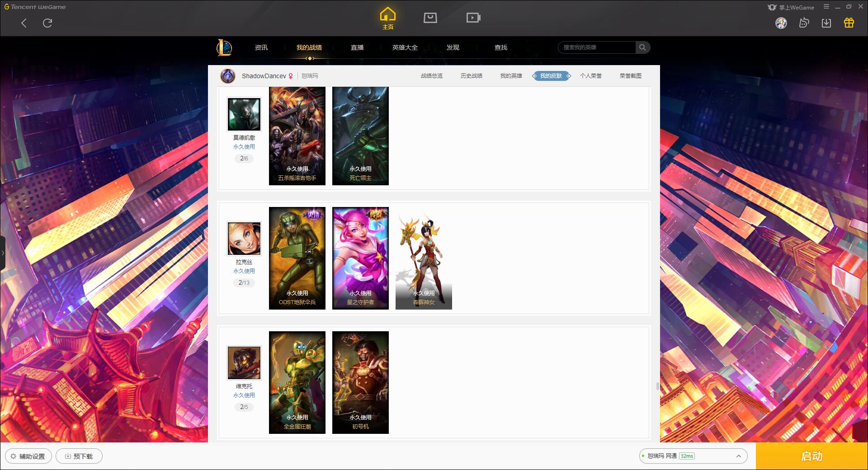Click the search magnifier button

[x=642, y=47]
